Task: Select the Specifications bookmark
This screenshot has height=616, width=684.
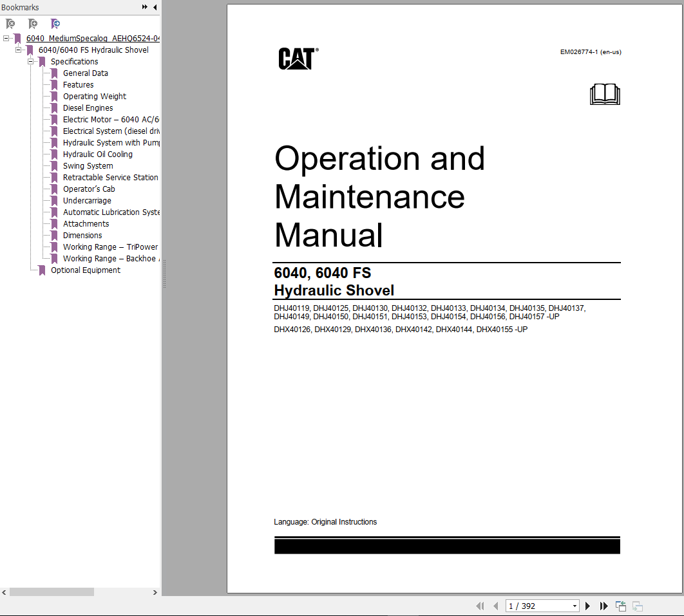Action: coord(74,61)
